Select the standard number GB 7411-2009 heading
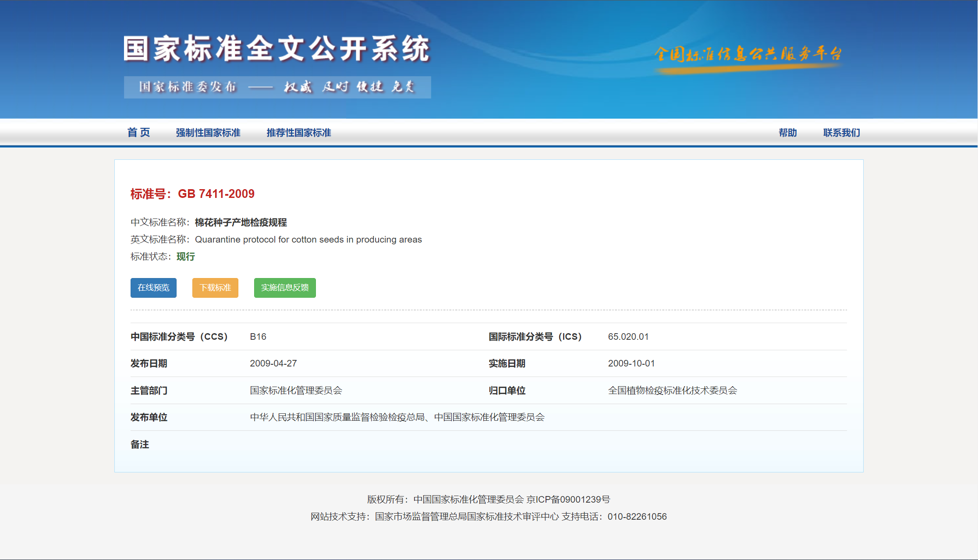Screen dimensions: 978x560 coord(192,194)
